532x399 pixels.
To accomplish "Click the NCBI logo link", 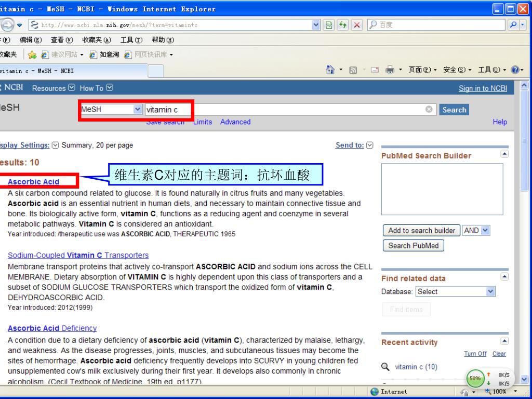I will click(x=12, y=87).
